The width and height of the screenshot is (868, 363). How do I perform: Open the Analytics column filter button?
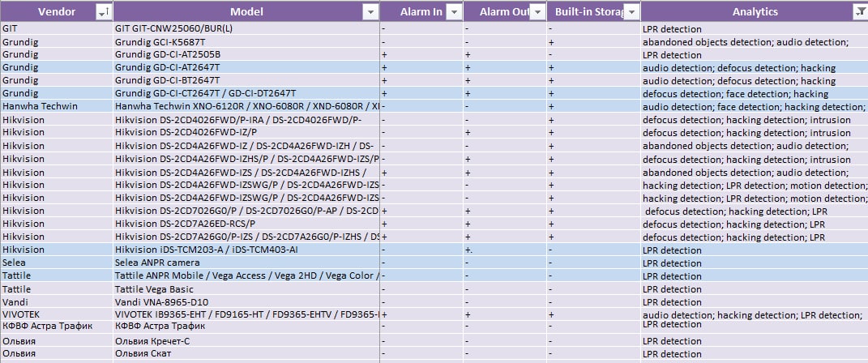861,12
